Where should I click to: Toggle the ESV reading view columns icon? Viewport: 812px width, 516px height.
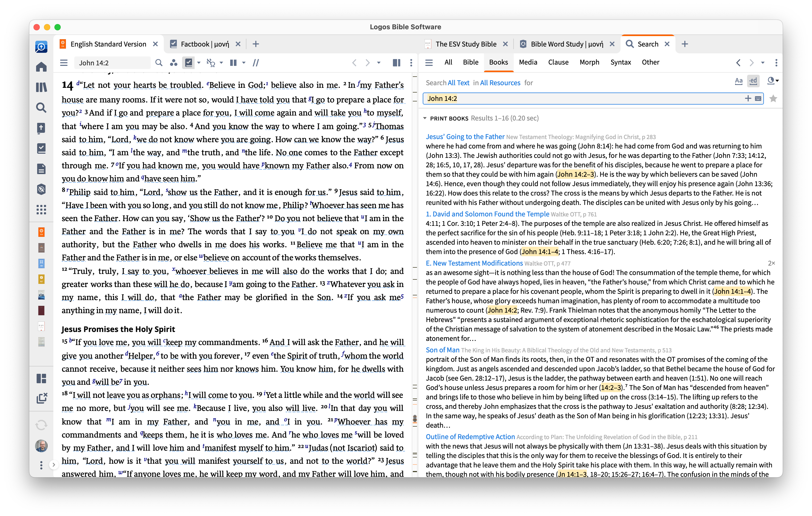[x=397, y=63]
